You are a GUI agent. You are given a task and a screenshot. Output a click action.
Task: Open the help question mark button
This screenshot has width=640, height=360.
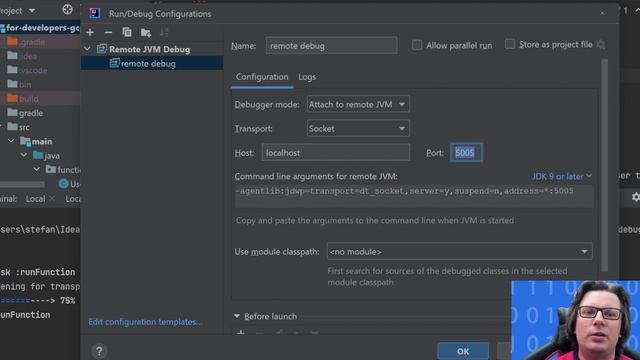pyautogui.click(x=99, y=351)
